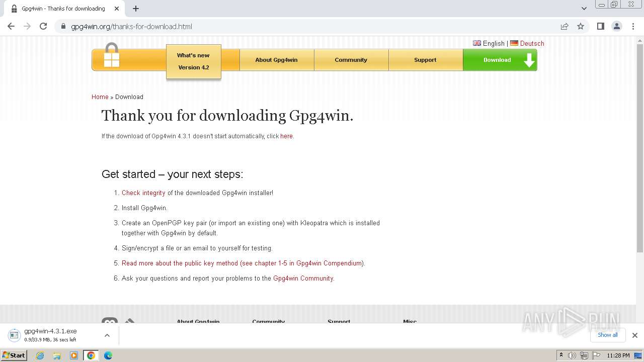Image resolution: width=644 pixels, height=362 pixels.
Task: Close the downloads bar
Action: (635, 335)
